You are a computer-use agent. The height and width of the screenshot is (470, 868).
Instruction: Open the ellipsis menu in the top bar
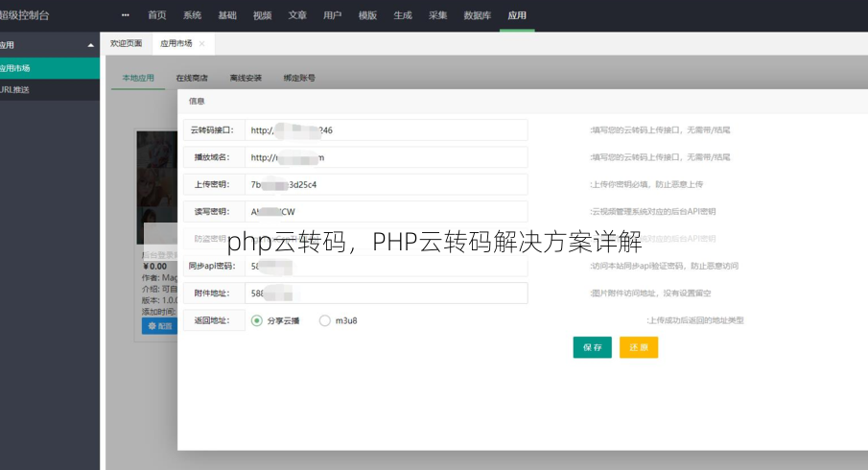(126, 15)
